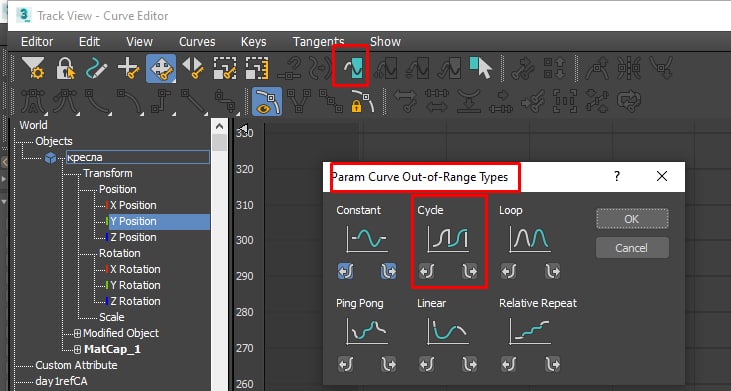Choose the Slide Keys tool
The image size is (731, 391).
pyautogui.click(x=193, y=69)
